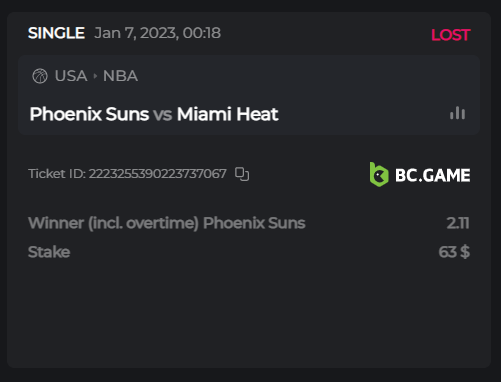Open the USA category link
Viewport: 501px width, 382px height.
[x=71, y=76]
